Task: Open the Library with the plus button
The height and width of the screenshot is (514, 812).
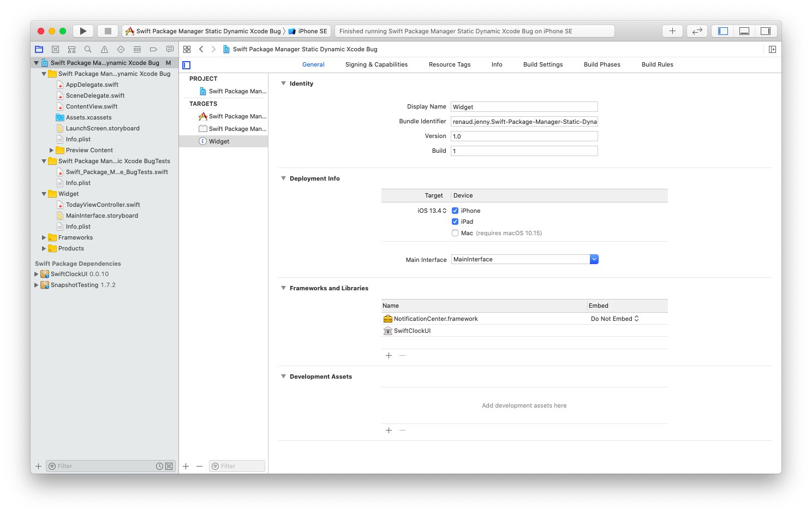Action: coord(672,31)
